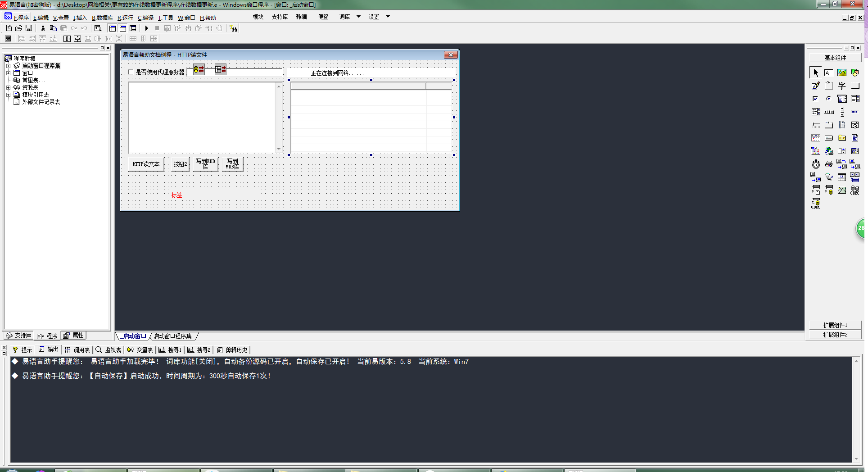
Task: Select the table grid control on form
Action: tap(371, 118)
